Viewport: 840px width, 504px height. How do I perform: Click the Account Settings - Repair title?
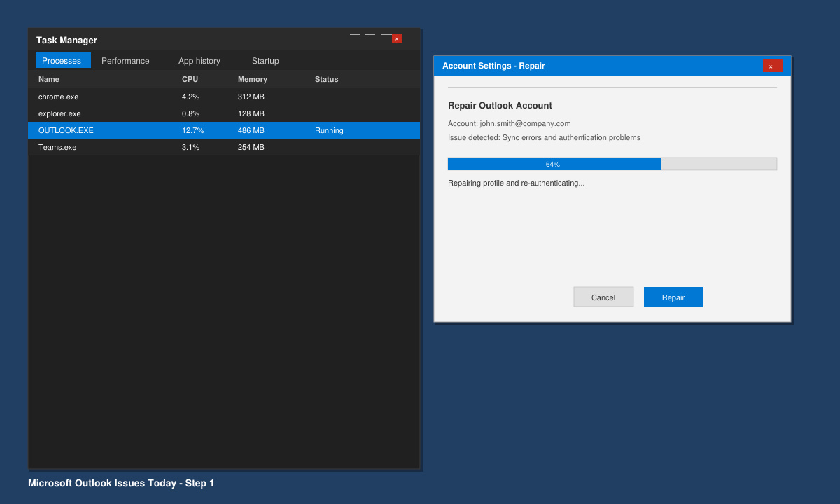click(x=493, y=66)
